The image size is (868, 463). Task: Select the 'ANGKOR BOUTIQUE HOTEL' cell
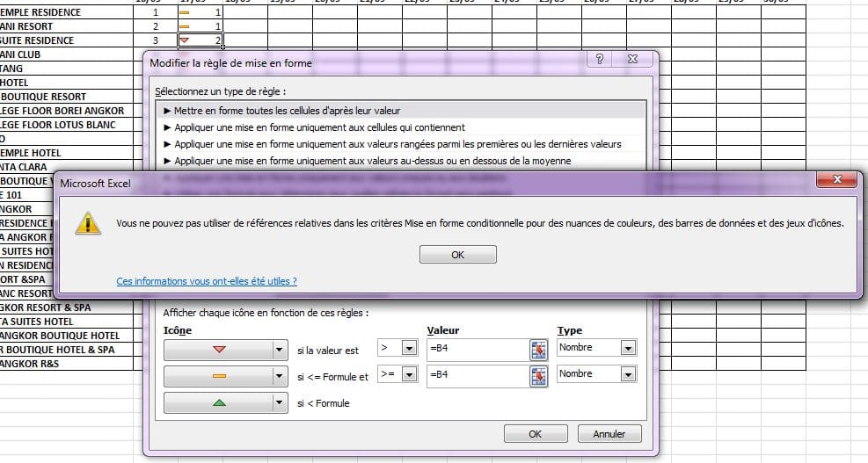coord(67,336)
